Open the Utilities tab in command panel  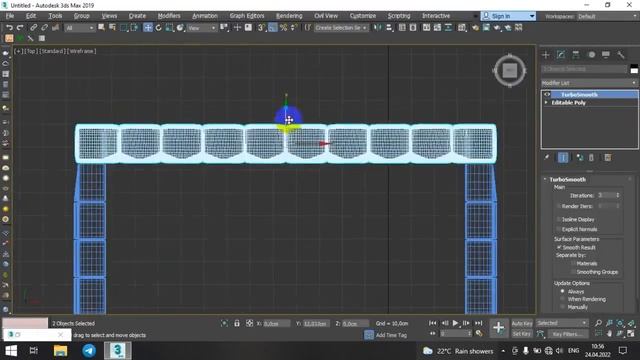point(621,55)
